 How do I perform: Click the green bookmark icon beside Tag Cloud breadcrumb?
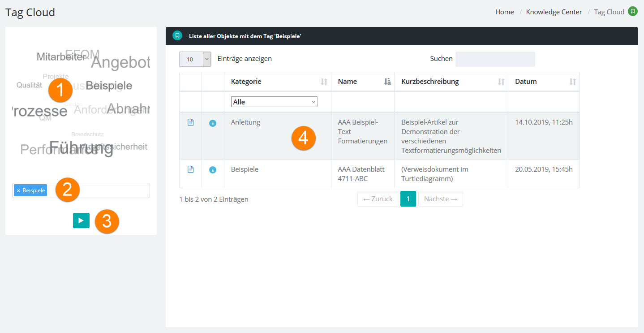pos(632,12)
